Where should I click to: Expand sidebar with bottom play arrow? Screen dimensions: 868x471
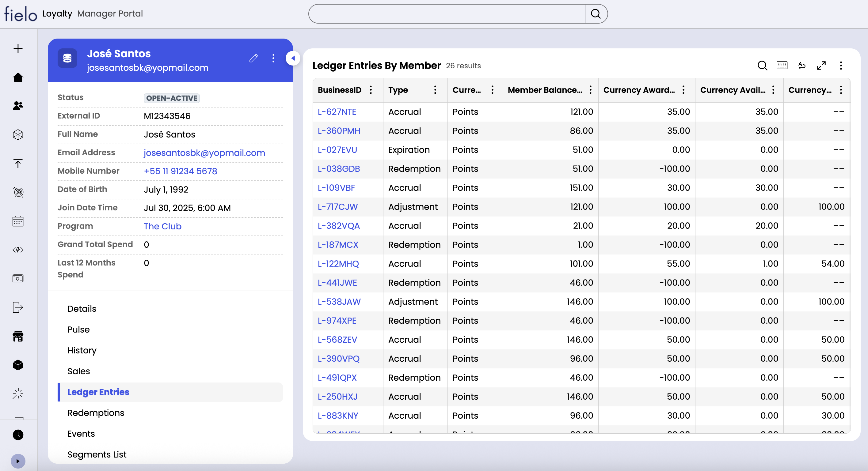tap(18, 461)
